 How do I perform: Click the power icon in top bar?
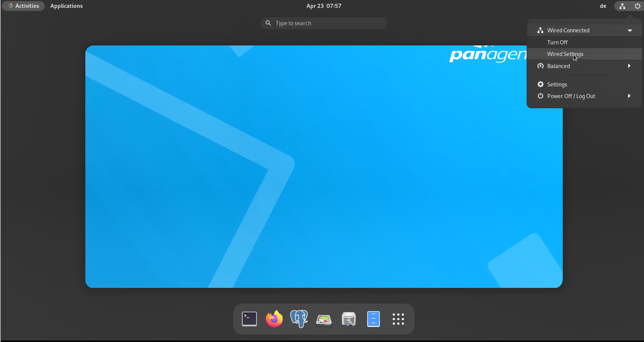tap(637, 6)
